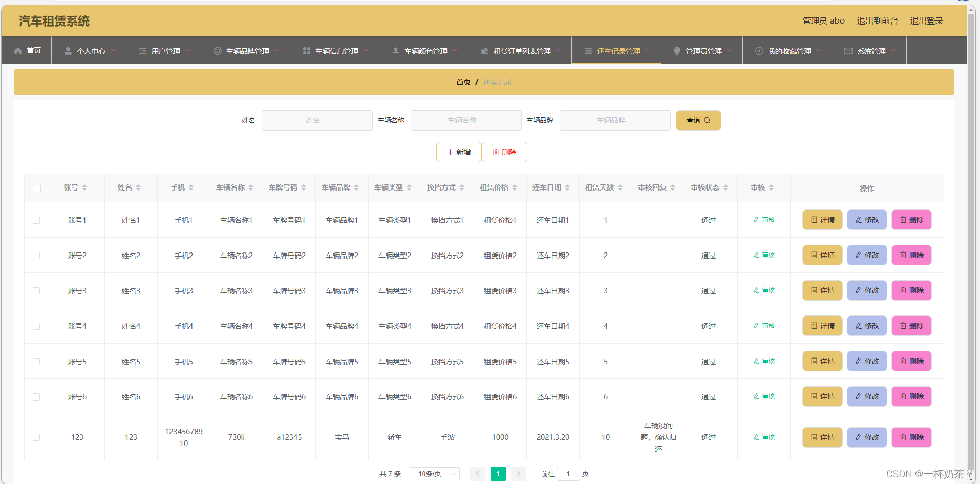Screen dimensions: 980x484
Task: Click the bulb icon on 管理员管理 menu
Action: pos(677,51)
